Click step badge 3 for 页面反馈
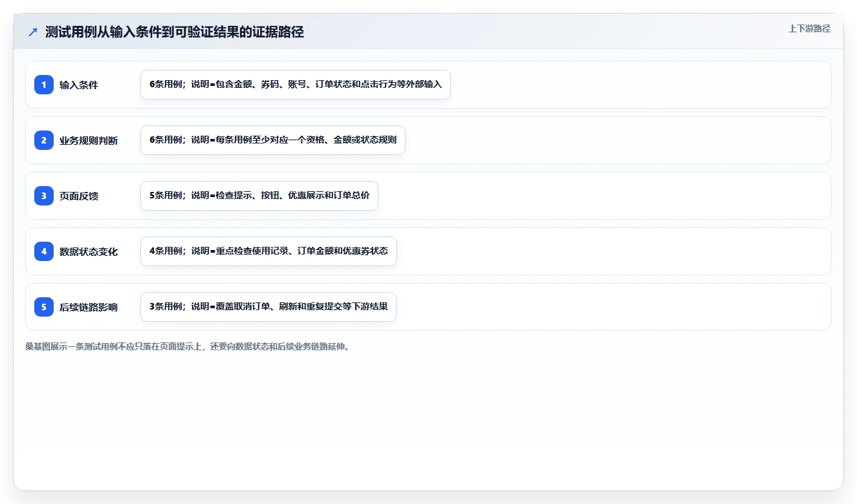 click(44, 196)
